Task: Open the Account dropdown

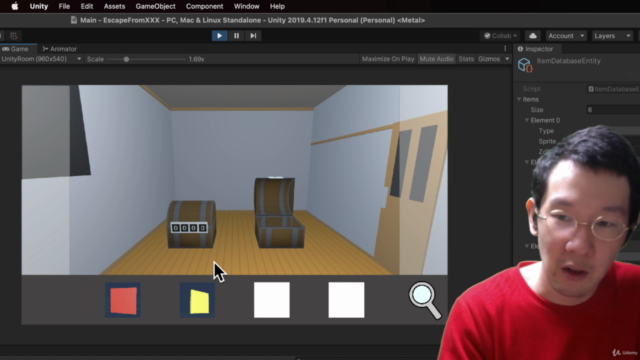Action: click(x=566, y=36)
